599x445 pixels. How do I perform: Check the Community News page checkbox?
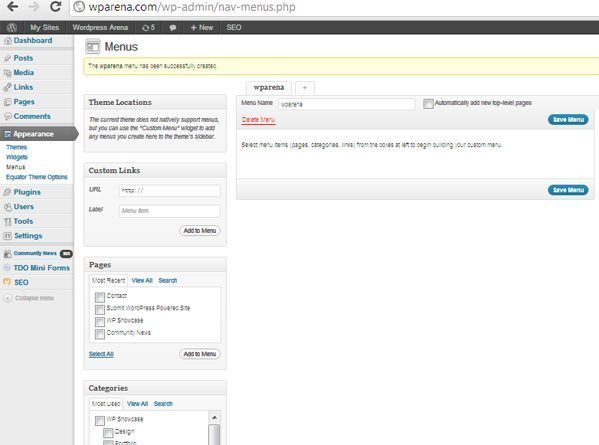(100, 334)
